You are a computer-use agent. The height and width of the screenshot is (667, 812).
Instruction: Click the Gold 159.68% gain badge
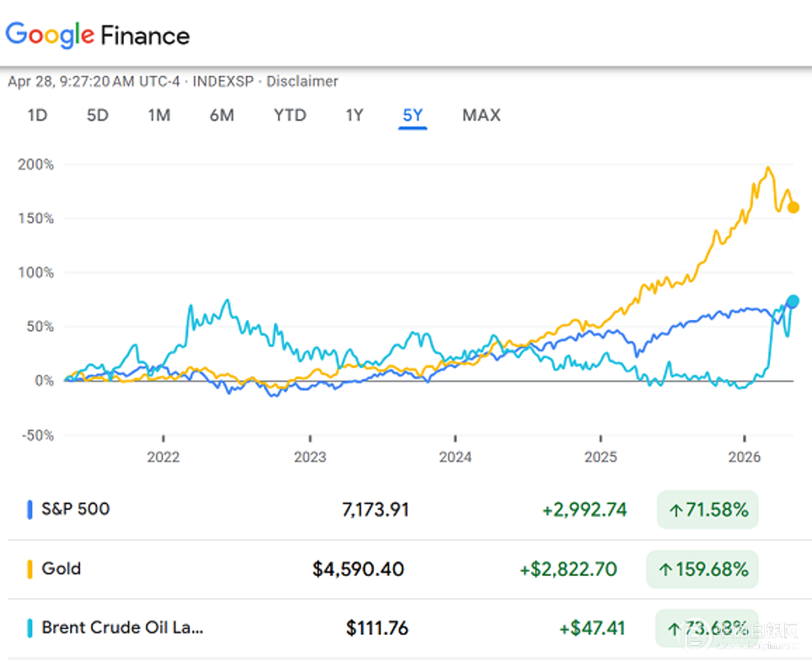702,569
